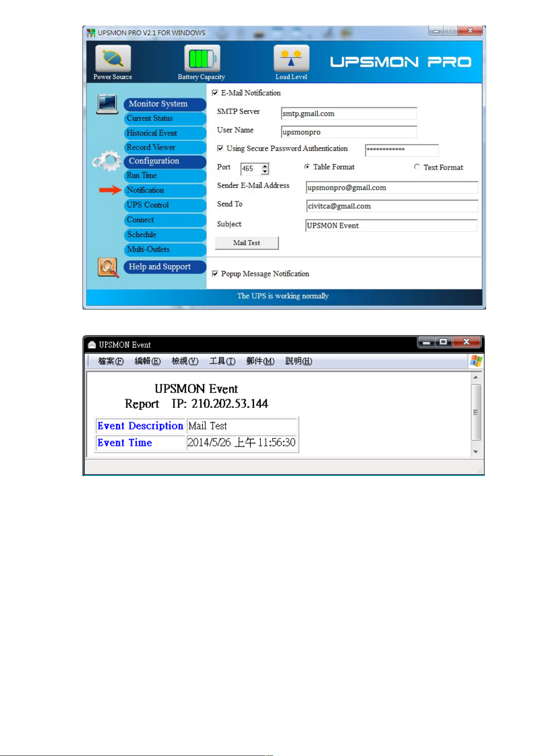Click the UPSMON PRO title bar app icon
The height and width of the screenshot is (756, 534).
tap(91, 33)
